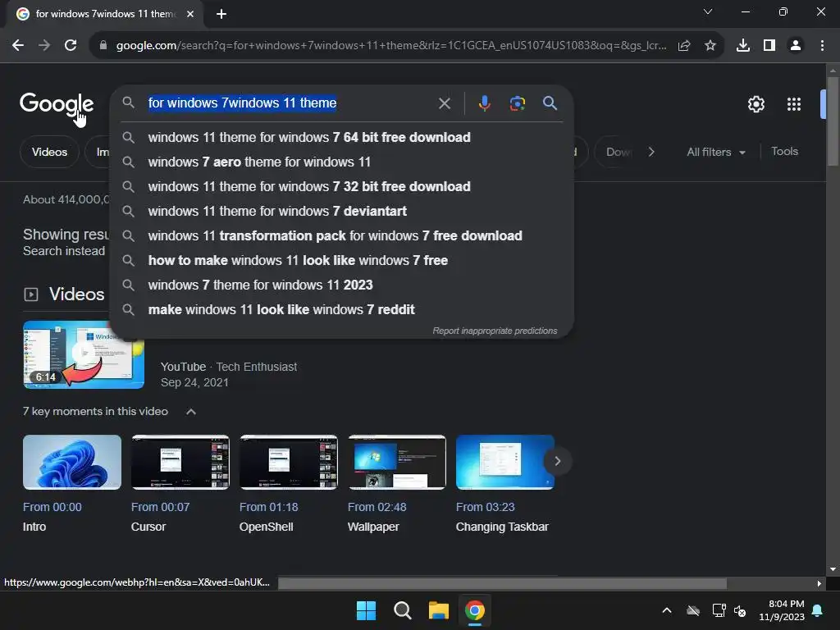The image size is (840, 630).
Task: Click 'From 02:48' timestamp link
Action: click(377, 507)
